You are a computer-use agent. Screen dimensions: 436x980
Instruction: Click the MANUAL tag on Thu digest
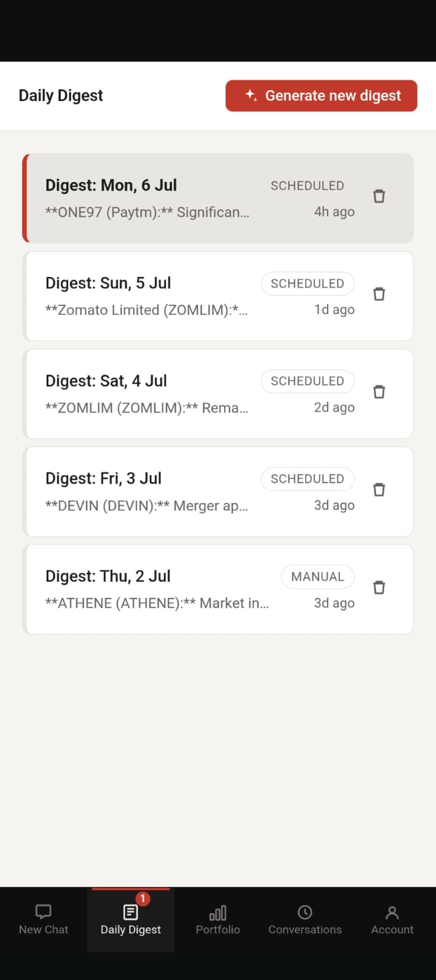tap(318, 576)
